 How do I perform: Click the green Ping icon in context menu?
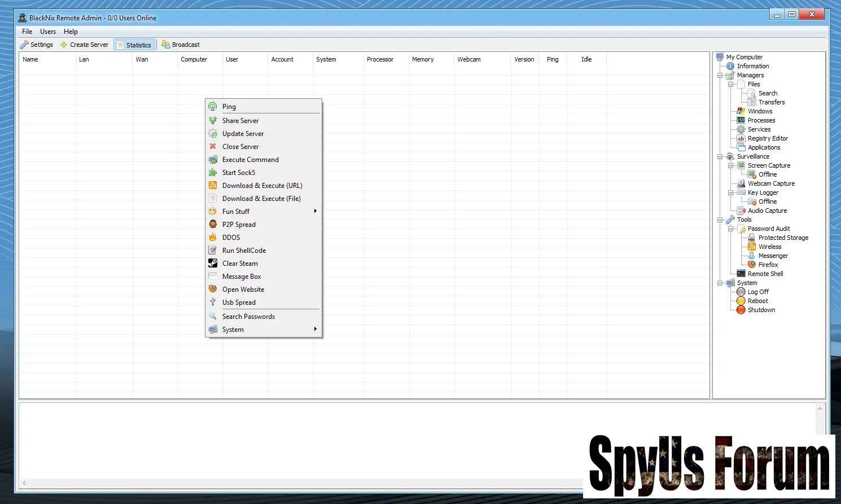click(213, 107)
